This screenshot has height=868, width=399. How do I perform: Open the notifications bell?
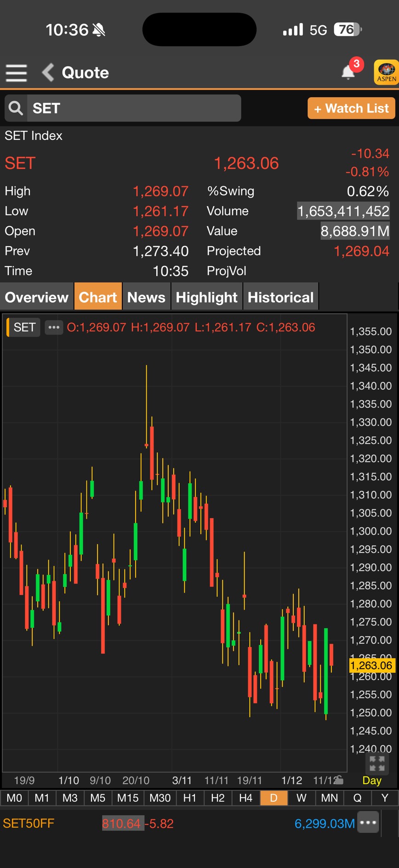[x=348, y=72]
